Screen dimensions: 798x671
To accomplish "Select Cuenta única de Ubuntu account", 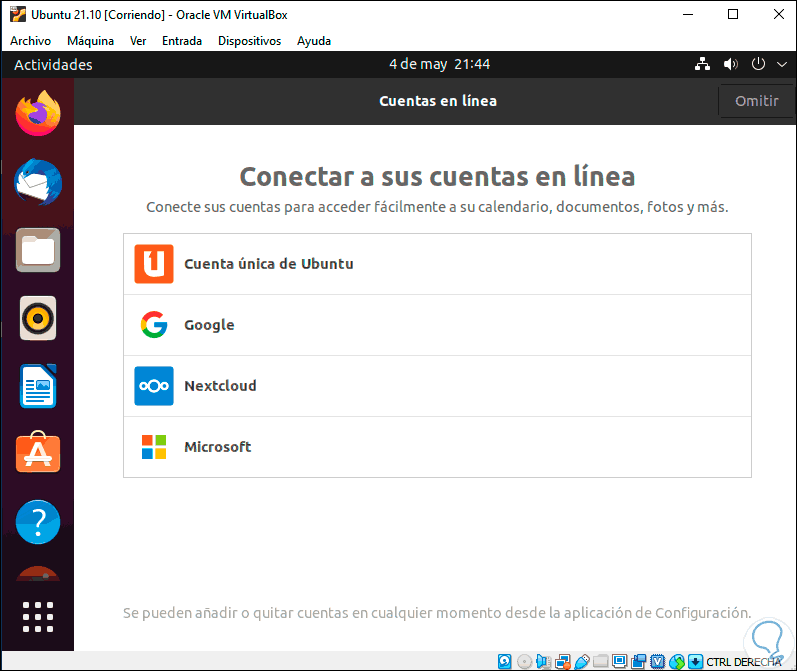I will 437,264.
